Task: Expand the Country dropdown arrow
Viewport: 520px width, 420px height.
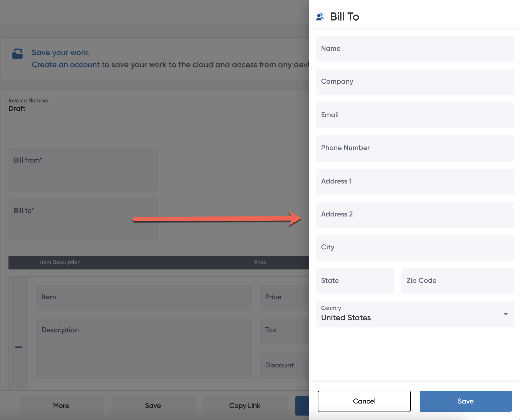Action: pos(506,314)
